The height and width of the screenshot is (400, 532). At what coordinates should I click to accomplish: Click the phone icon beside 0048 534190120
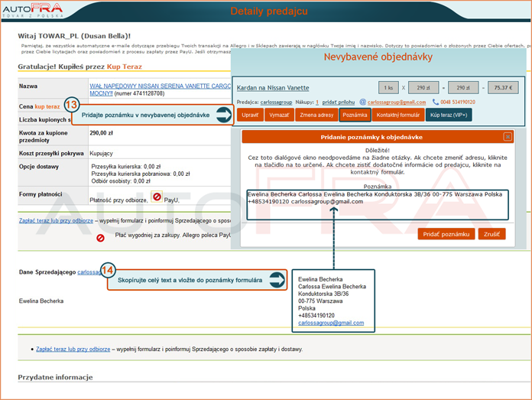[436, 102]
